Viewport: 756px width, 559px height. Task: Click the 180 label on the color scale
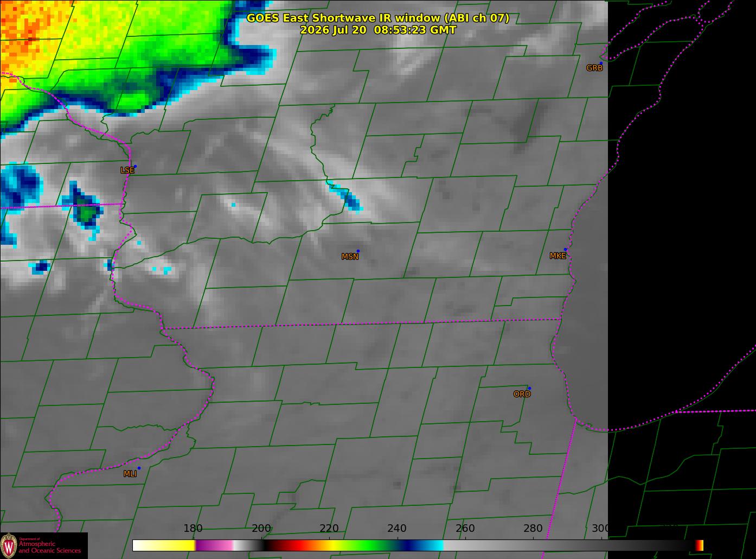[x=193, y=529]
